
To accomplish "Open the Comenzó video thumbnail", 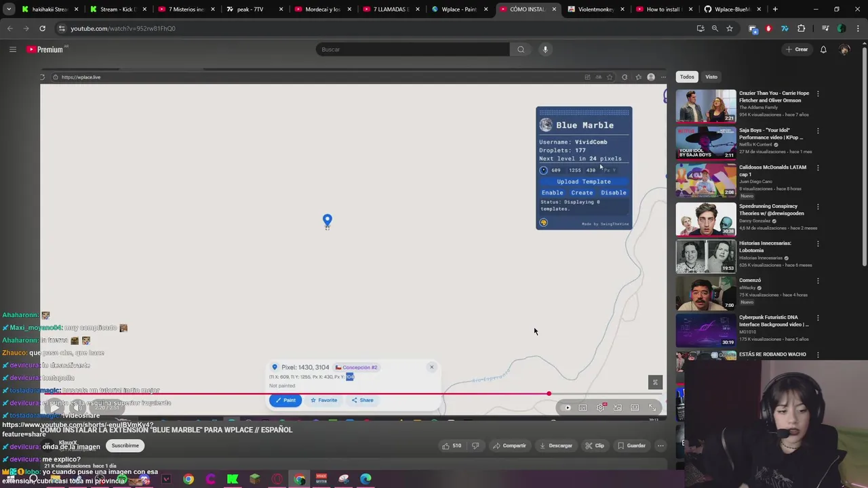I will pyautogui.click(x=706, y=293).
